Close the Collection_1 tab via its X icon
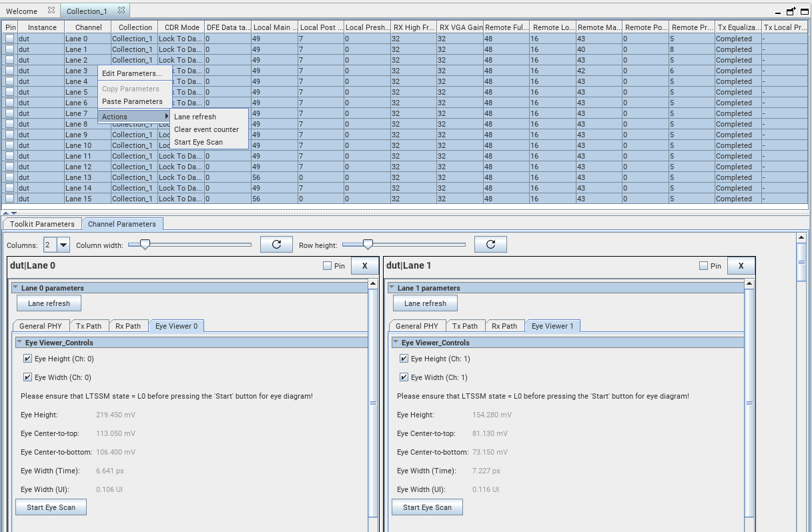Viewport: 812px width, 532px height. (x=121, y=11)
